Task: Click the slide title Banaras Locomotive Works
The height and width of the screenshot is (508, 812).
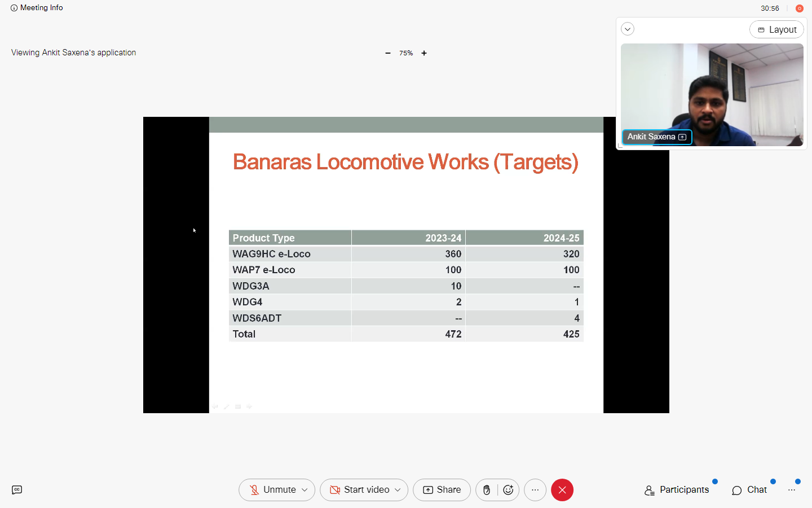Action: (405, 162)
